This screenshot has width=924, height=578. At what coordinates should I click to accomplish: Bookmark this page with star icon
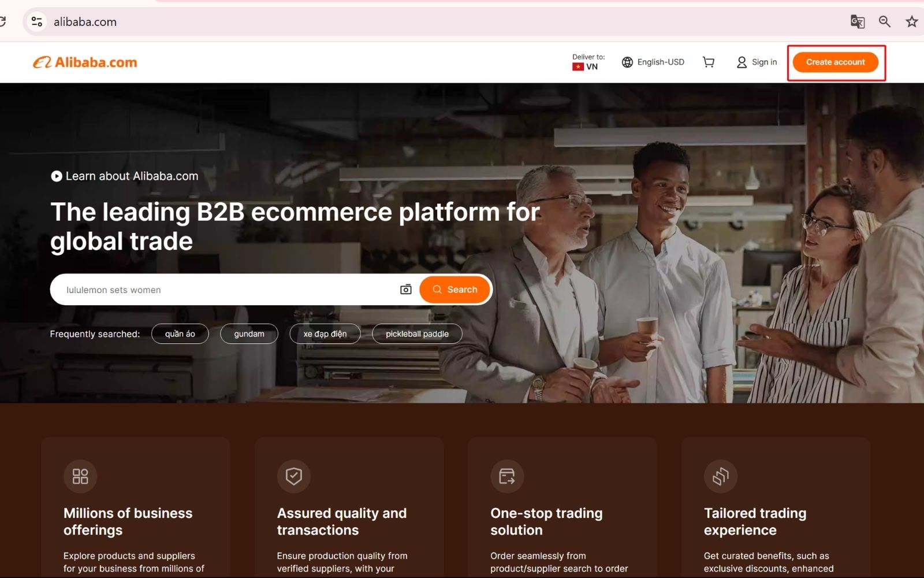[x=912, y=21]
